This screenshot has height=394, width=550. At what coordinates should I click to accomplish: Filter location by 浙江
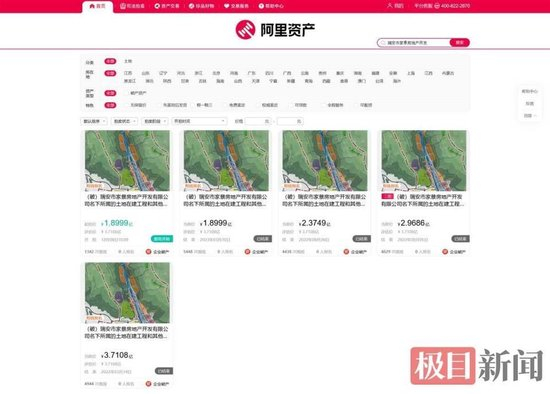pyautogui.click(x=199, y=73)
